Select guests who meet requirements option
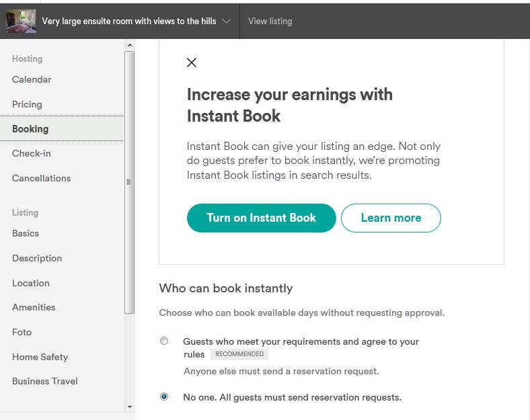This screenshot has height=420, width=530. 164,341
